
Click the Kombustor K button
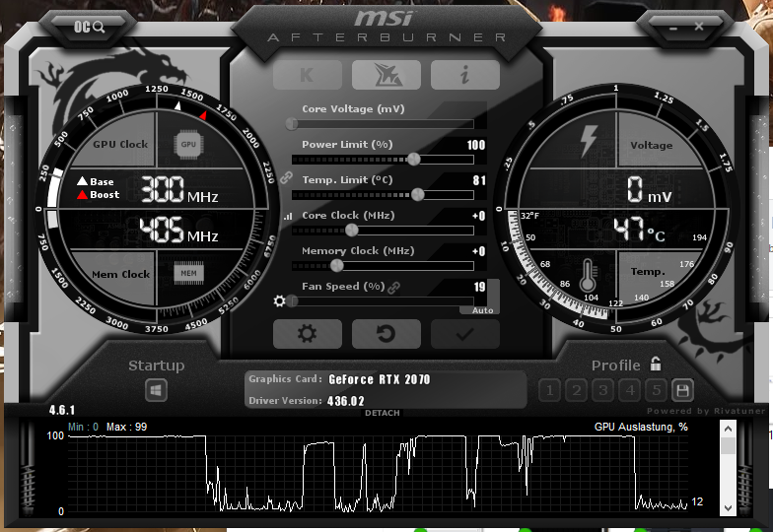pyautogui.click(x=308, y=75)
